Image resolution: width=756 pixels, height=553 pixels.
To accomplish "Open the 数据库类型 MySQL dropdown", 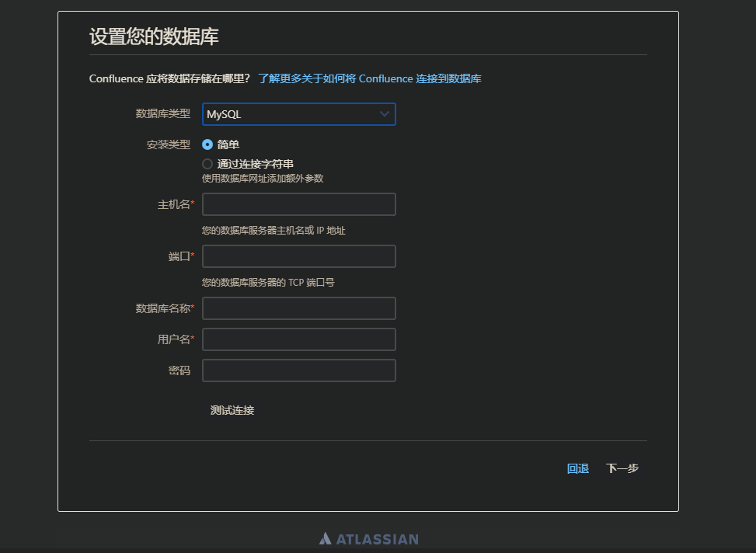I will point(299,114).
